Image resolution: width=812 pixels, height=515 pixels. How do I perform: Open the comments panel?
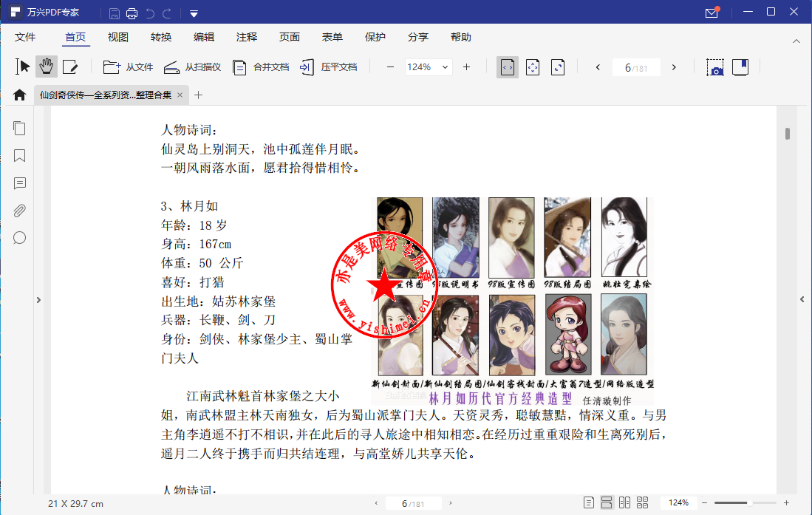pyautogui.click(x=20, y=183)
